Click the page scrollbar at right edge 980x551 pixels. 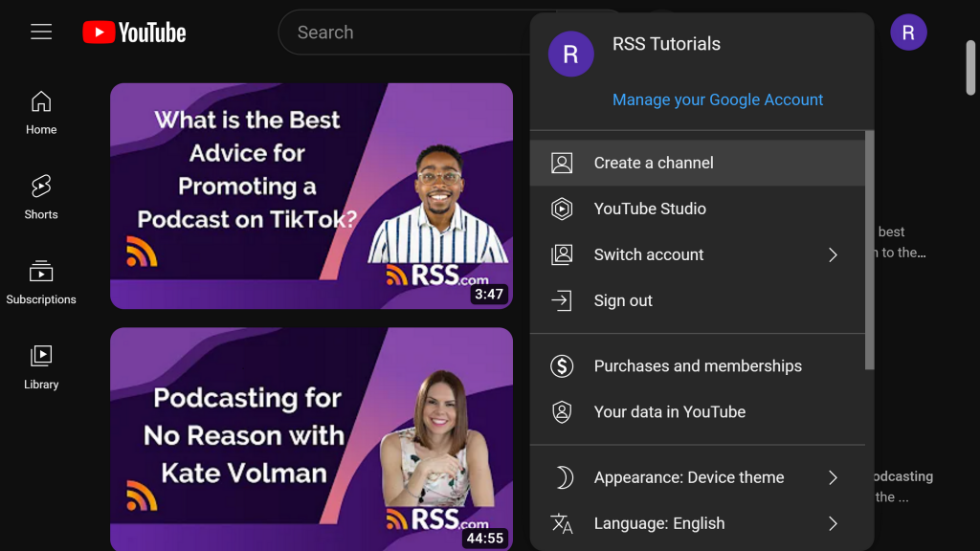(970, 68)
